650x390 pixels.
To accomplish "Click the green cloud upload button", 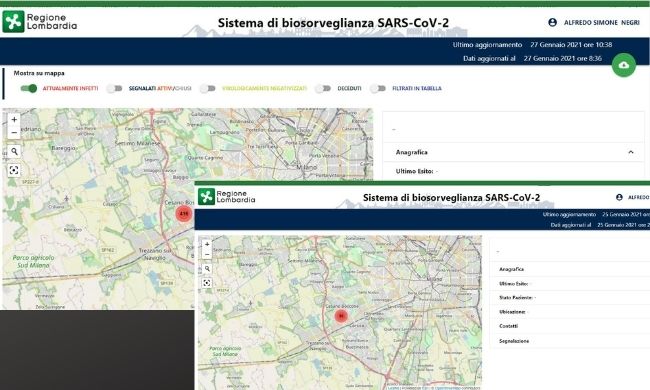I will 623,65.
